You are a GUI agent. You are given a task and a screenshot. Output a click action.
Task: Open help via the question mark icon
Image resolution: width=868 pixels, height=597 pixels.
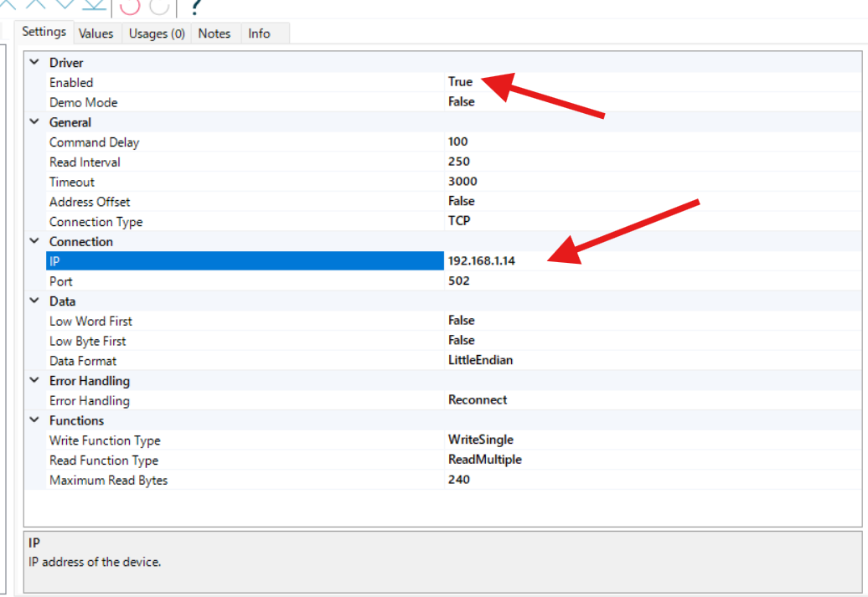tap(195, 7)
